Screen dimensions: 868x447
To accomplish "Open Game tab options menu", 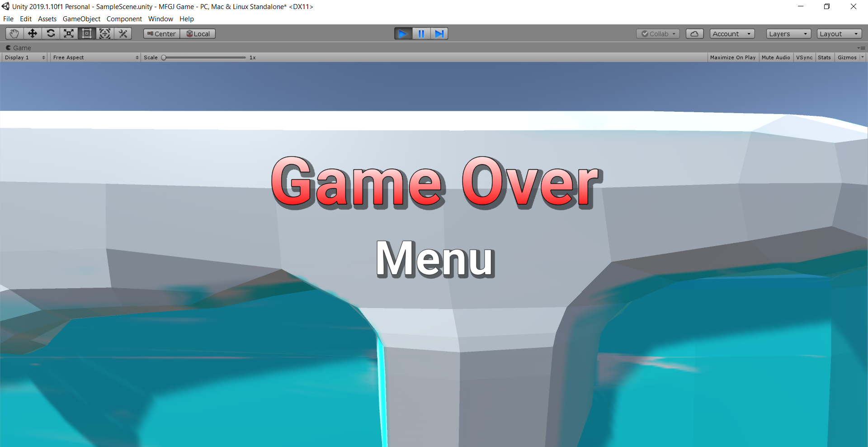I will [861, 48].
